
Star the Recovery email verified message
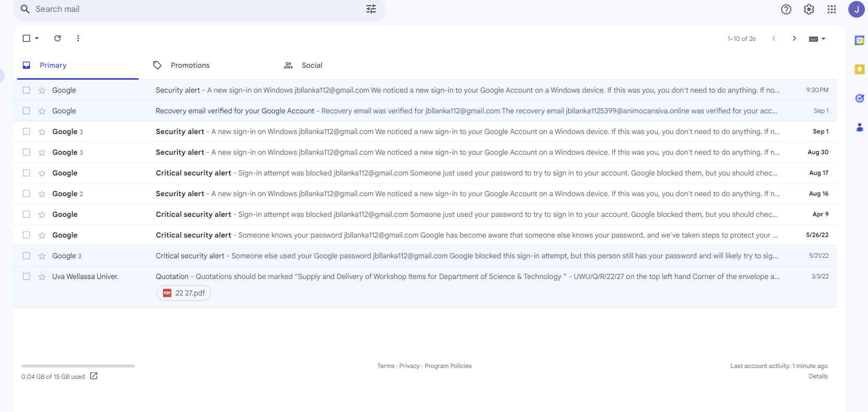coord(42,111)
